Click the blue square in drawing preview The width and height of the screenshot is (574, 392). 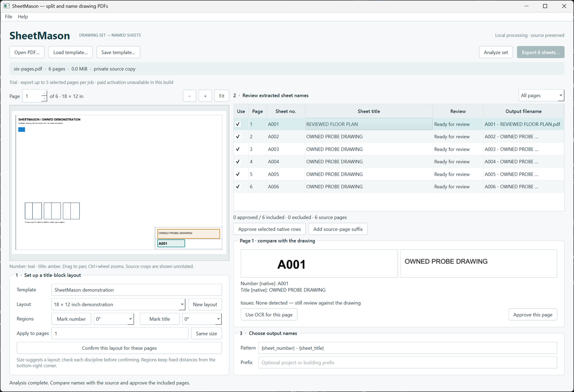coord(22,130)
